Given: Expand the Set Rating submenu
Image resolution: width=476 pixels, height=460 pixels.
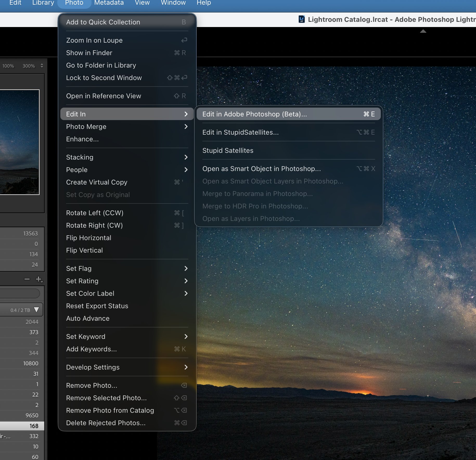Looking at the screenshot, I should [127, 281].
